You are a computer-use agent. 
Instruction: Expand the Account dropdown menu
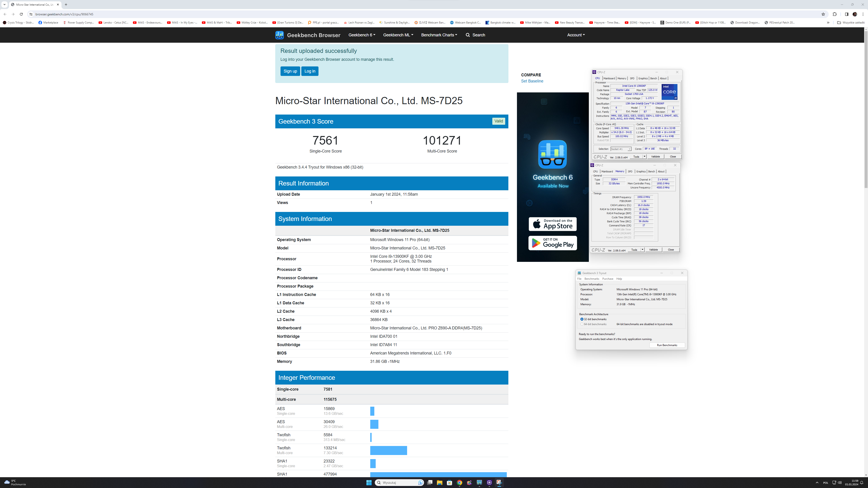coord(576,35)
